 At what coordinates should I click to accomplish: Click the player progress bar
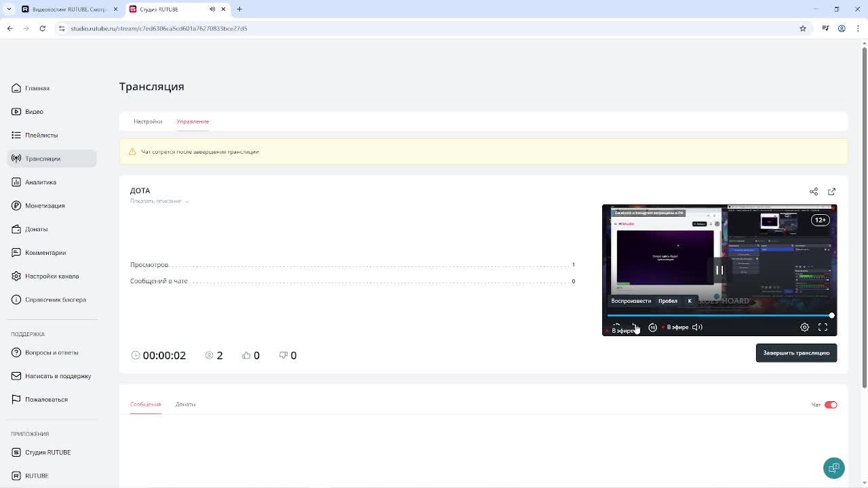(x=719, y=315)
